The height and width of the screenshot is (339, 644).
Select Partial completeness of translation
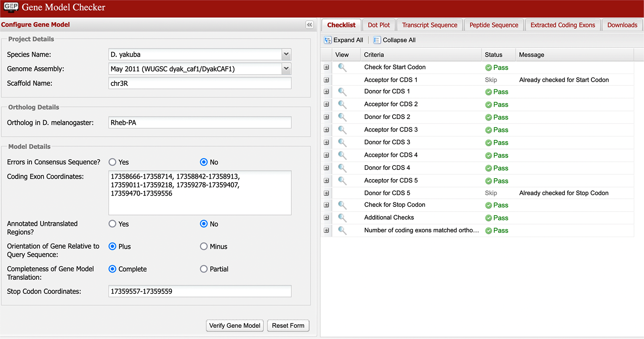(x=204, y=269)
